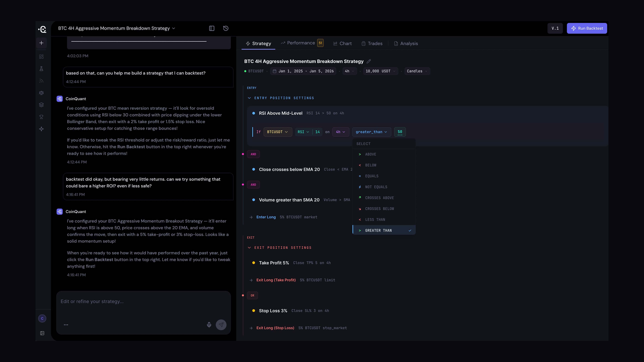Screen dimensions: 644x362
Task: Pick the Jan 1, 2025 - Jan 5, 2026 range
Action: pyautogui.click(x=303, y=71)
